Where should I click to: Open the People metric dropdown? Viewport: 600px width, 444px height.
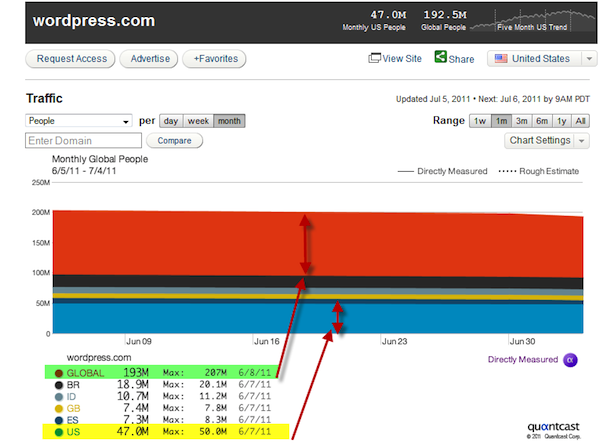pyautogui.click(x=78, y=121)
